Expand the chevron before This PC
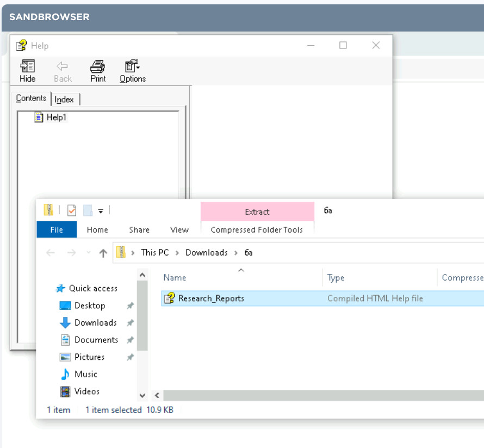 tap(133, 253)
